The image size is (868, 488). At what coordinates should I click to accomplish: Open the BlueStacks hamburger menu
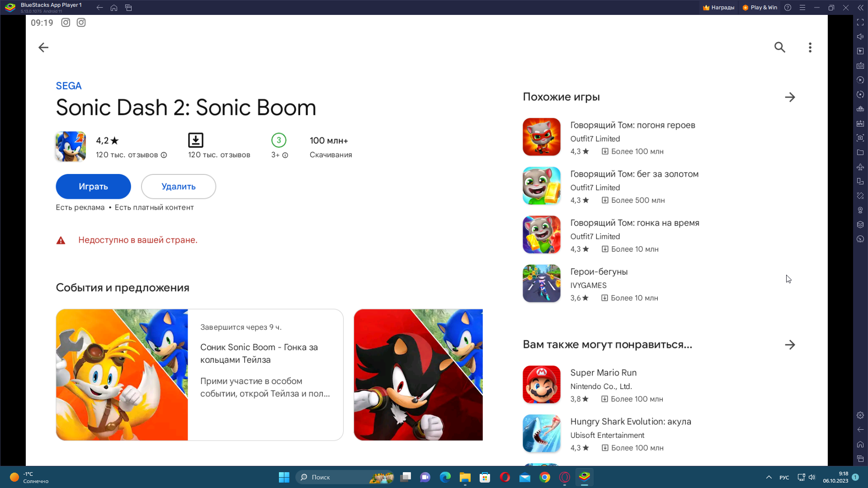pyautogui.click(x=802, y=8)
